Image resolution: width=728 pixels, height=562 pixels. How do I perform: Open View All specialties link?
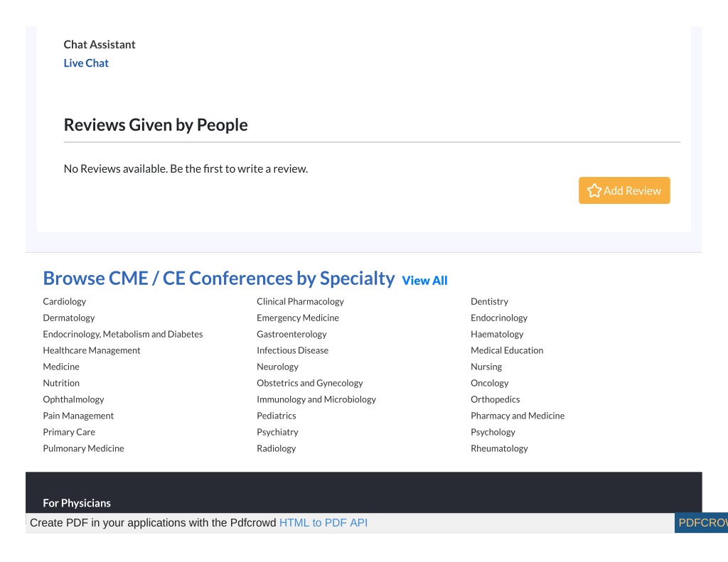(x=424, y=281)
